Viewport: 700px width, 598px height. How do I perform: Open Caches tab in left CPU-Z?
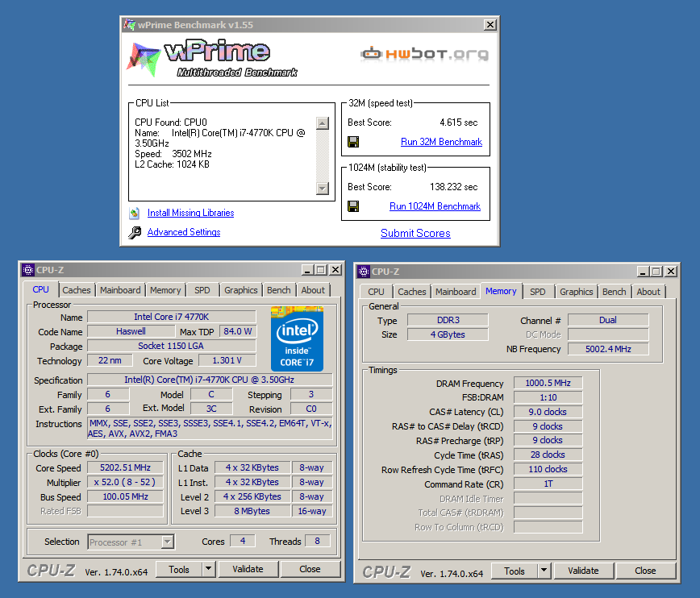click(x=77, y=290)
